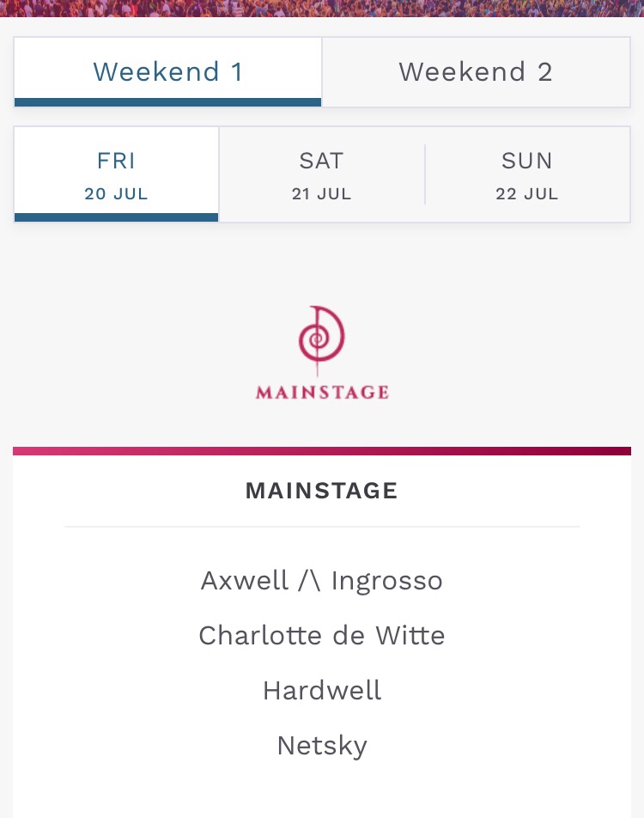The height and width of the screenshot is (818, 644).
Task: Open the SAT 21 JUL tab
Action: (x=322, y=174)
